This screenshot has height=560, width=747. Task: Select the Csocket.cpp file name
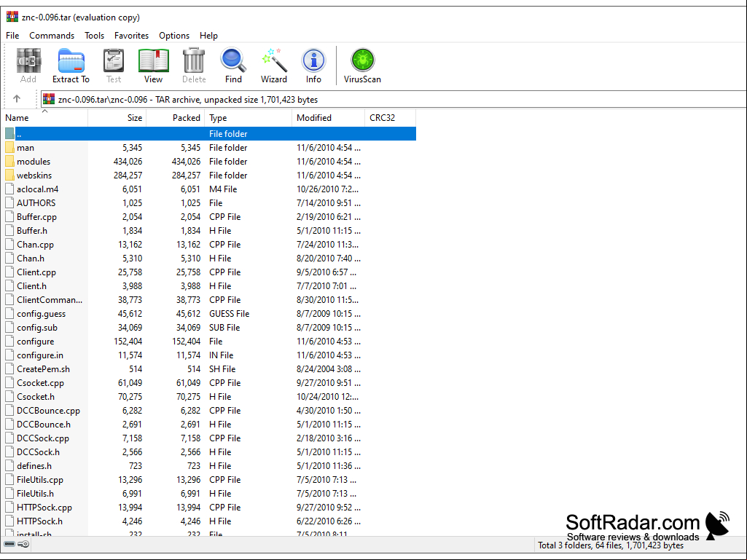tap(40, 383)
